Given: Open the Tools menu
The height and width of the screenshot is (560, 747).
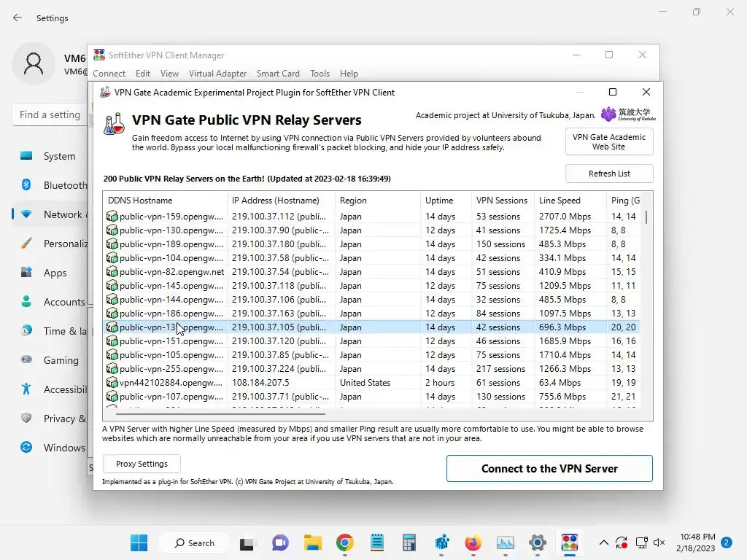Looking at the screenshot, I should click(x=320, y=74).
